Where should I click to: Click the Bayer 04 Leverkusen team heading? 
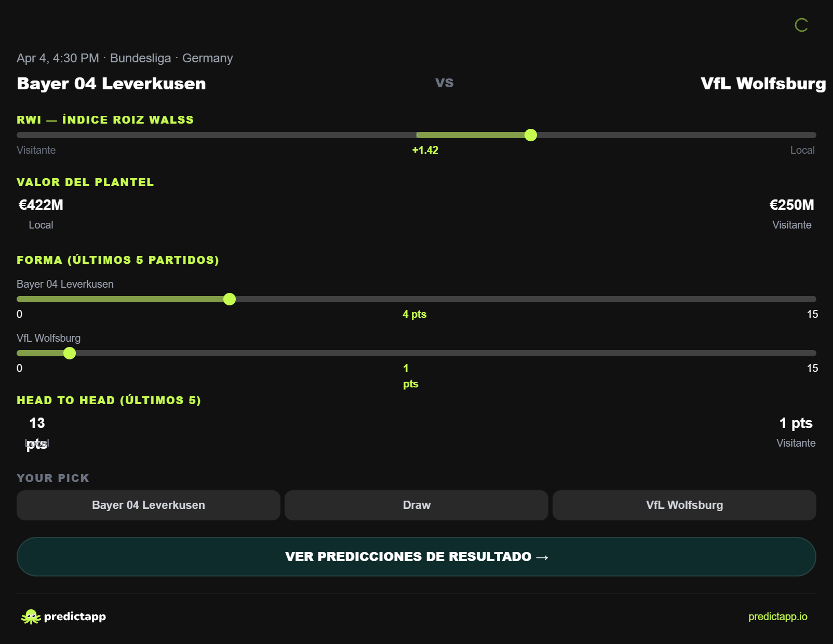pos(111,84)
